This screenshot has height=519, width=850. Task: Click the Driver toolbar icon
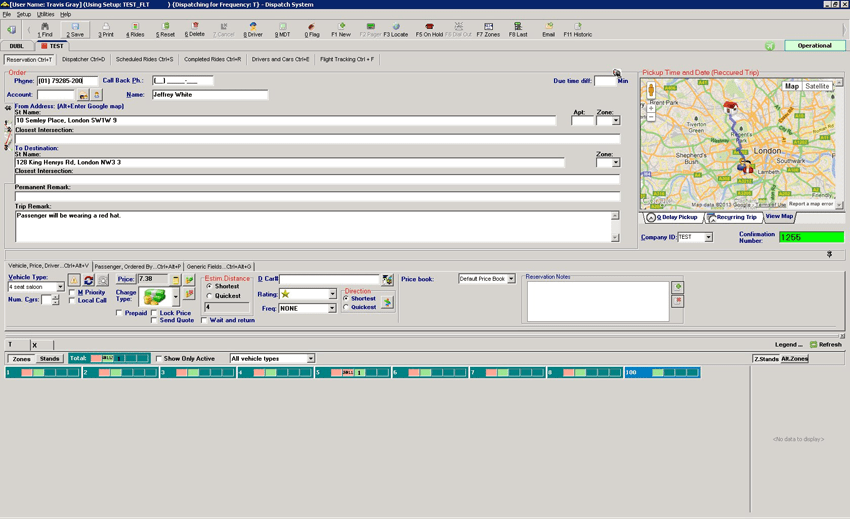253,30
